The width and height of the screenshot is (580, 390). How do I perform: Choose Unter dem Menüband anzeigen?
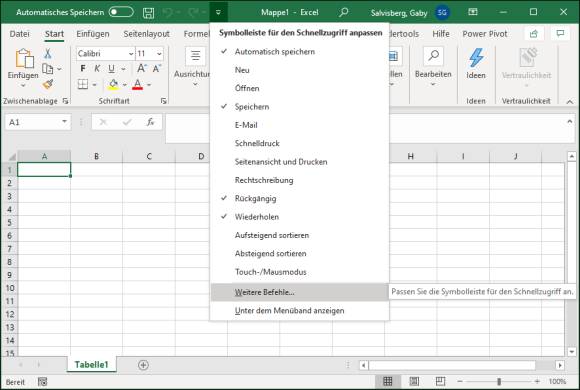click(299, 311)
